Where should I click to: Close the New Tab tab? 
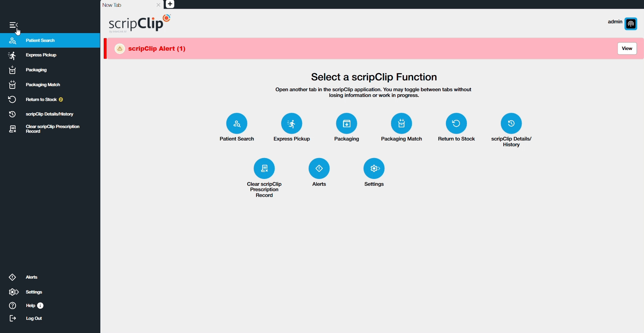pos(158,5)
